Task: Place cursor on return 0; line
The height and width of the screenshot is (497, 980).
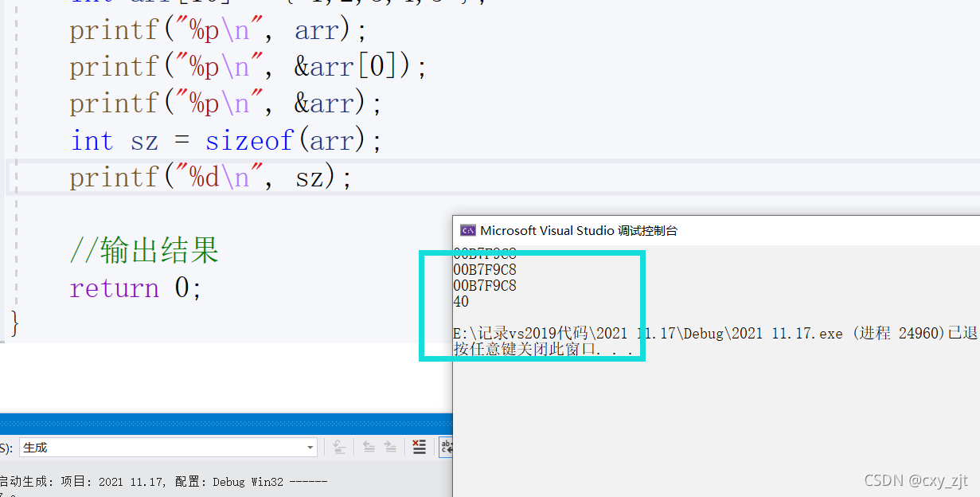Action: 136,288
